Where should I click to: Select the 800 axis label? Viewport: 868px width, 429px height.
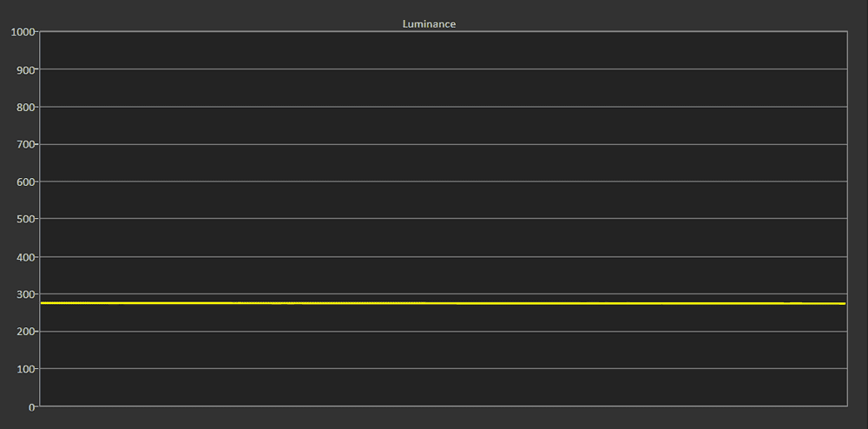click(26, 107)
